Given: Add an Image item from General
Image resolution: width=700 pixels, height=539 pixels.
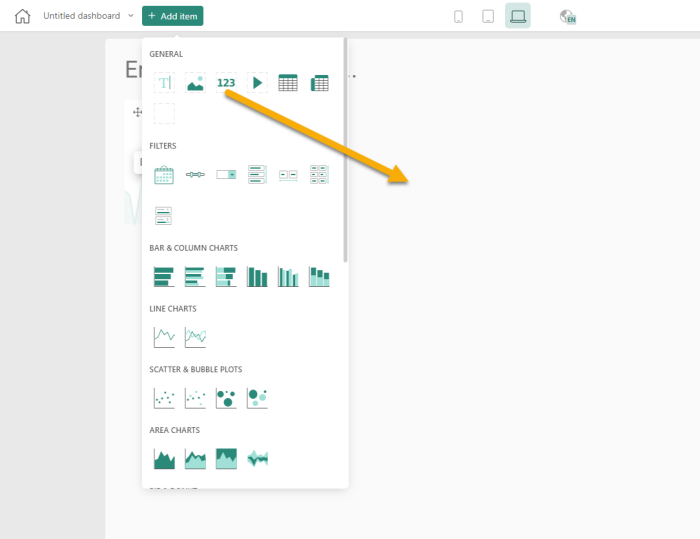Looking at the screenshot, I should pos(195,83).
